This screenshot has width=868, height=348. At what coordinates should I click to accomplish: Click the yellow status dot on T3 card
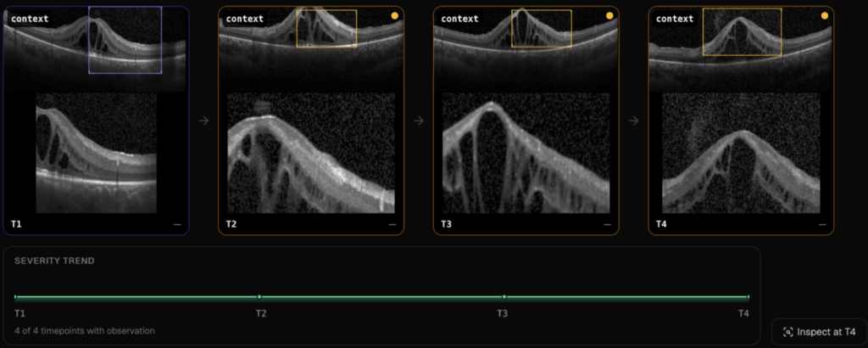tap(609, 15)
